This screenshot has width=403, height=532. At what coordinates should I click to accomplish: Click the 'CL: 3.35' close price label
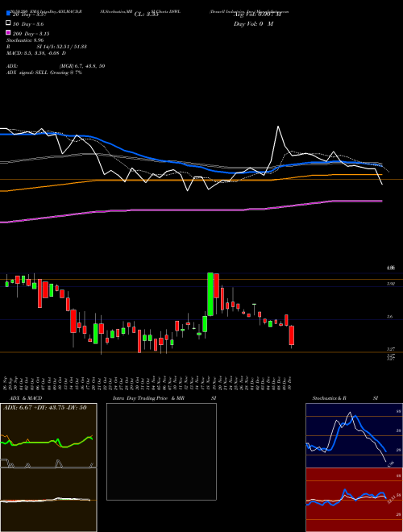tap(146, 15)
